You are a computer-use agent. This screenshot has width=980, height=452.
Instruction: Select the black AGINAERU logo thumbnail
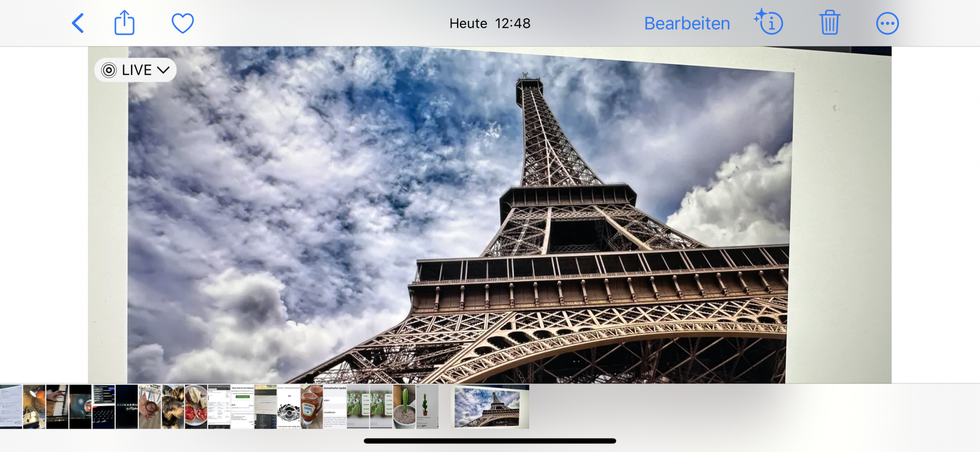pyautogui.click(x=127, y=407)
